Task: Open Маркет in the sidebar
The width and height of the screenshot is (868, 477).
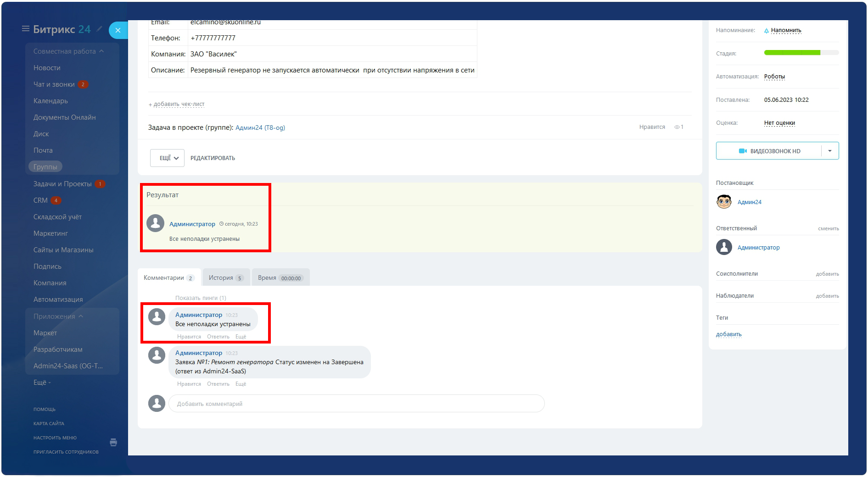Action: tap(45, 333)
